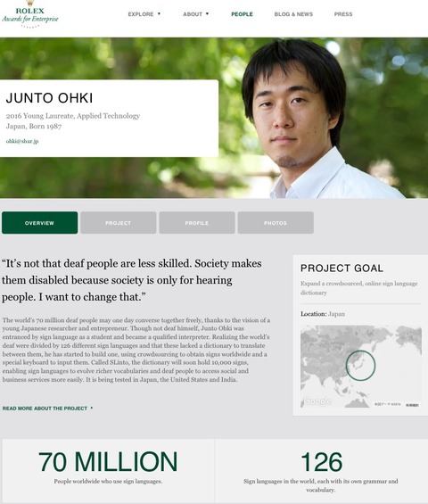This screenshot has height=504, width=428.
Task: Expand the About dropdown arrow
Action: (x=207, y=13)
